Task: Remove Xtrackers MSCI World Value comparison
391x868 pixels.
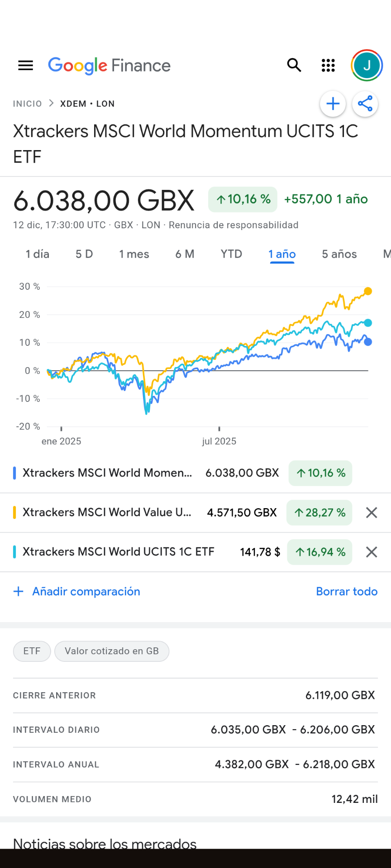Action: [372, 513]
